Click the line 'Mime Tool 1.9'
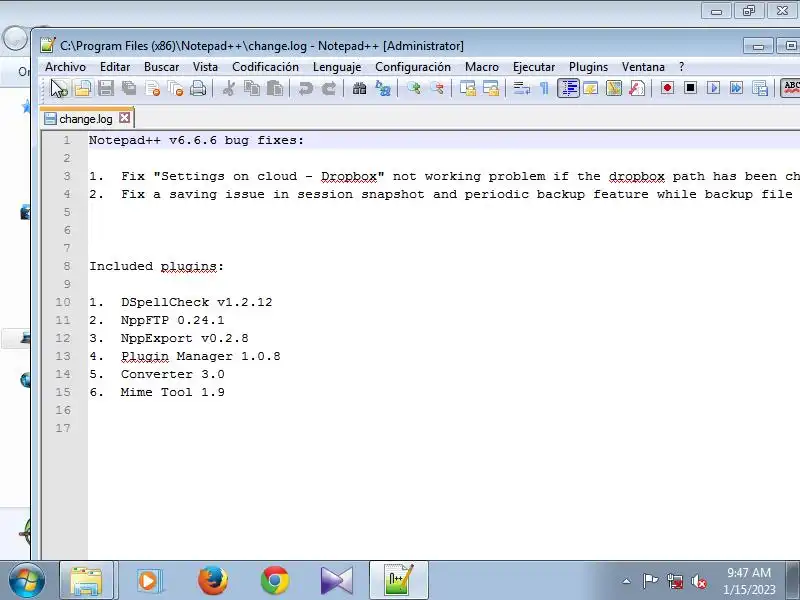 [x=172, y=392]
